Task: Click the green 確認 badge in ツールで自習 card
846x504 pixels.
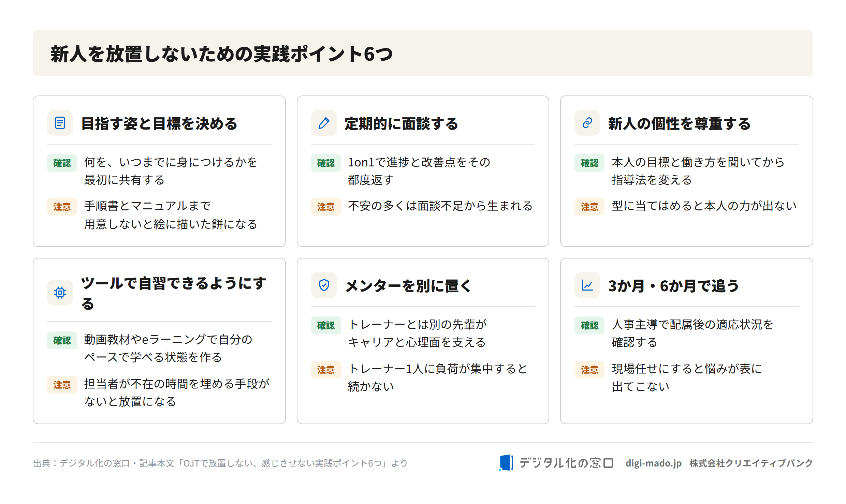Action: [x=62, y=340]
